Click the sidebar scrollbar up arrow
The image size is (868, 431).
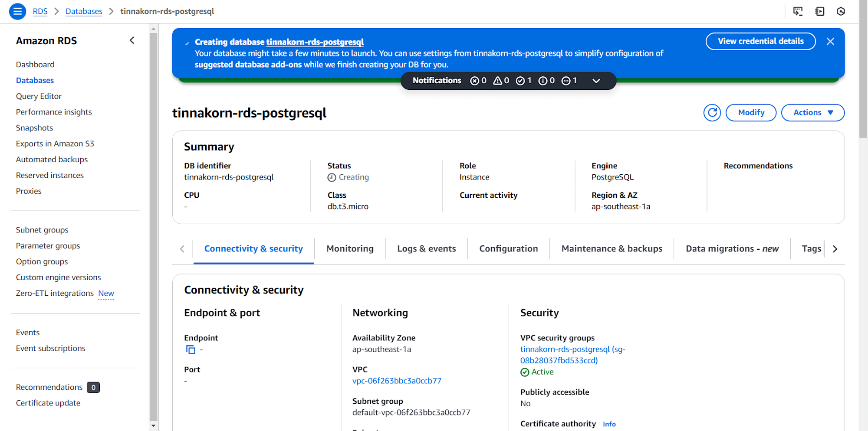pos(153,29)
